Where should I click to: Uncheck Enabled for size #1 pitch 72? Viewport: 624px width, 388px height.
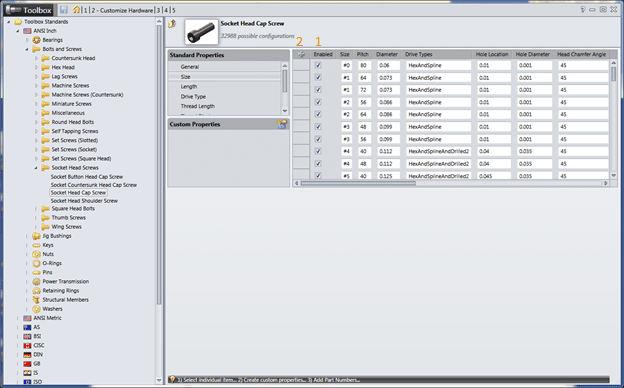click(x=318, y=90)
